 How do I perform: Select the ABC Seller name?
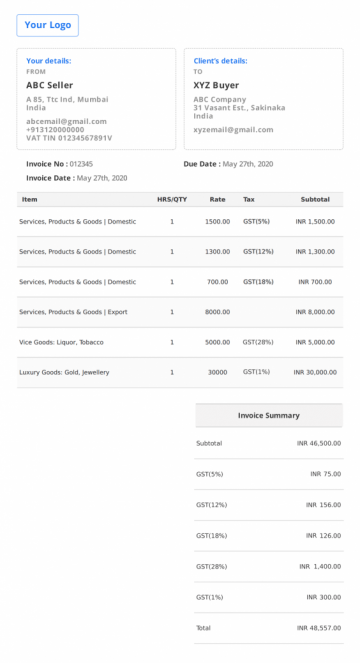coord(49,85)
